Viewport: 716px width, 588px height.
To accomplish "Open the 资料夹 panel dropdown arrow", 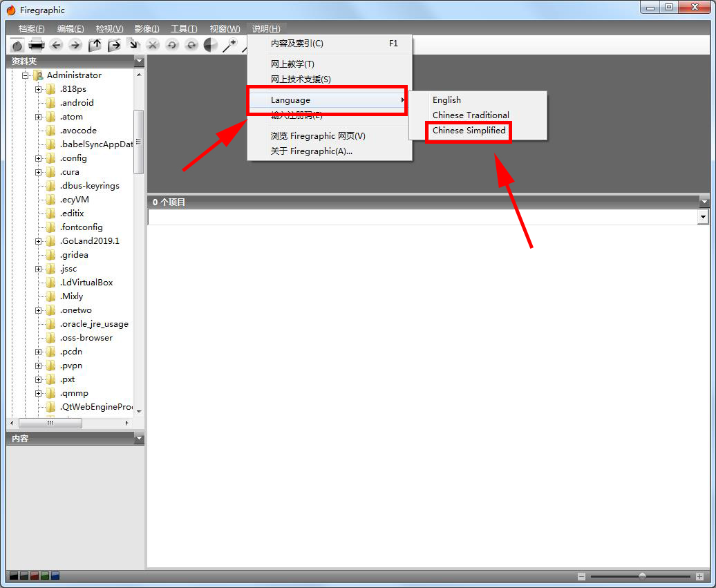I will (140, 61).
